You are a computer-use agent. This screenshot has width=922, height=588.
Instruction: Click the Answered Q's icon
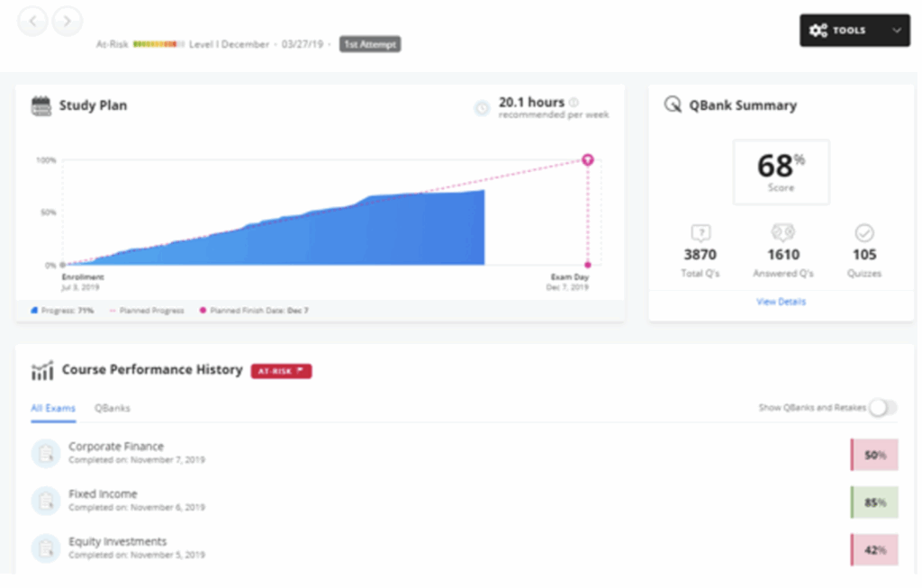coord(782,233)
